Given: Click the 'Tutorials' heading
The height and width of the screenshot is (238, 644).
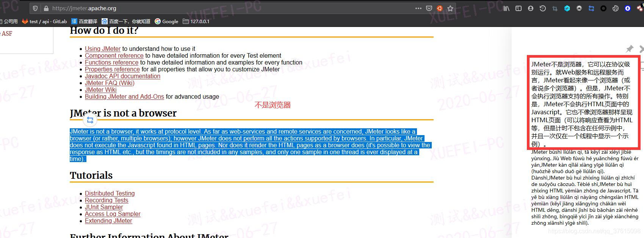Looking at the screenshot, I should coord(91,175).
